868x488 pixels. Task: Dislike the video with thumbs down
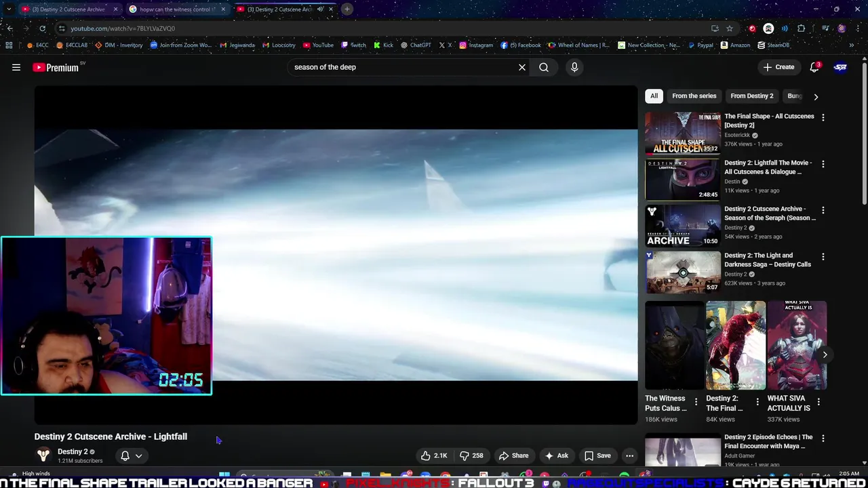(x=471, y=455)
